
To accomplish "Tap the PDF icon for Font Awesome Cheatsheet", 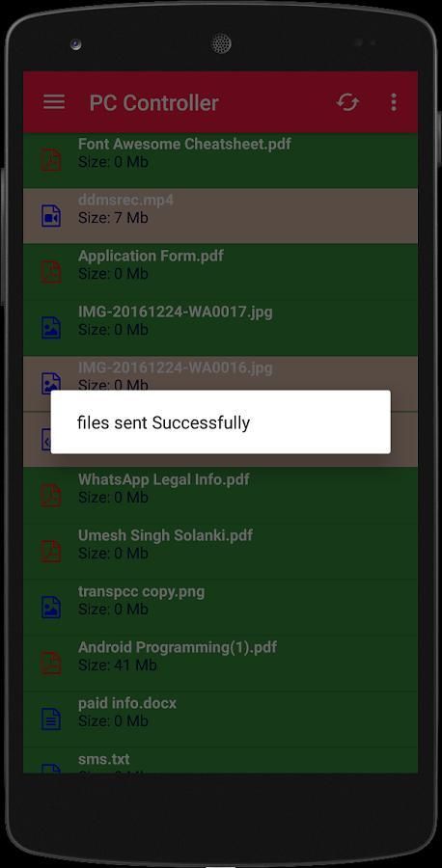I will click(51, 160).
